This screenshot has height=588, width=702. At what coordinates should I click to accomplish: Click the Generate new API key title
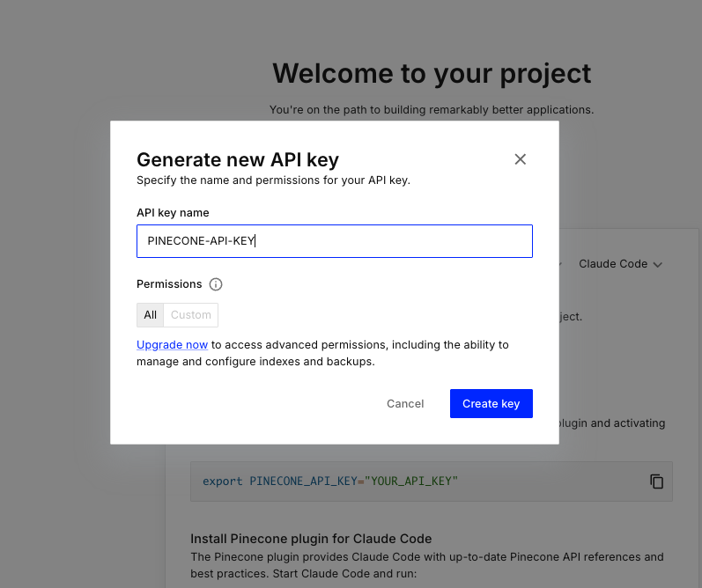click(238, 159)
